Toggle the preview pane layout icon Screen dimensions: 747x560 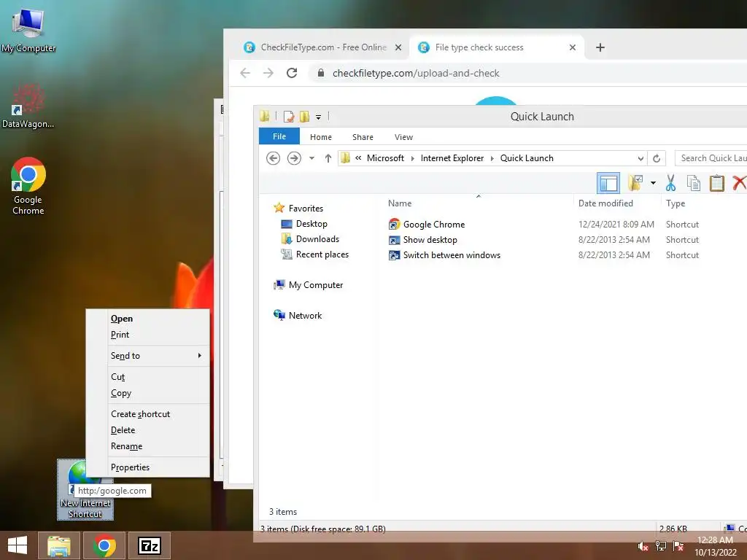[608, 183]
